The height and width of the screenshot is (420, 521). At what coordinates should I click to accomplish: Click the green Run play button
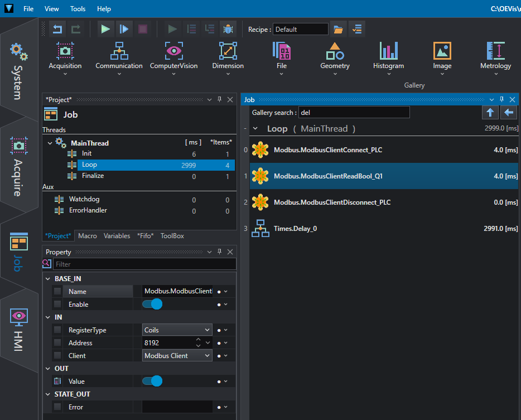click(x=105, y=29)
